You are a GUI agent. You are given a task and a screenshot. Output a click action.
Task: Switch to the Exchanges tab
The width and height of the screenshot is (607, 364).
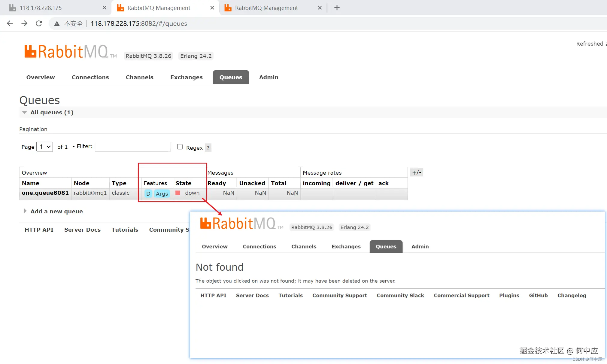pyautogui.click(x=186, y=77)
